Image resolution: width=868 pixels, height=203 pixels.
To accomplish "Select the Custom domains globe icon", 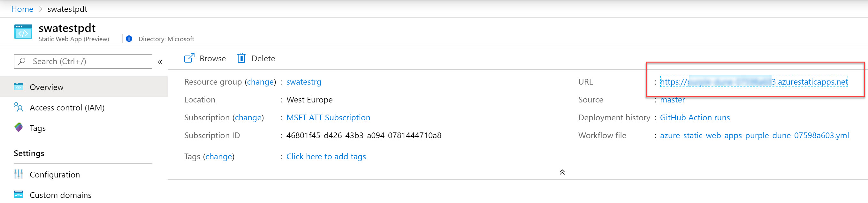I will point(19,195).
